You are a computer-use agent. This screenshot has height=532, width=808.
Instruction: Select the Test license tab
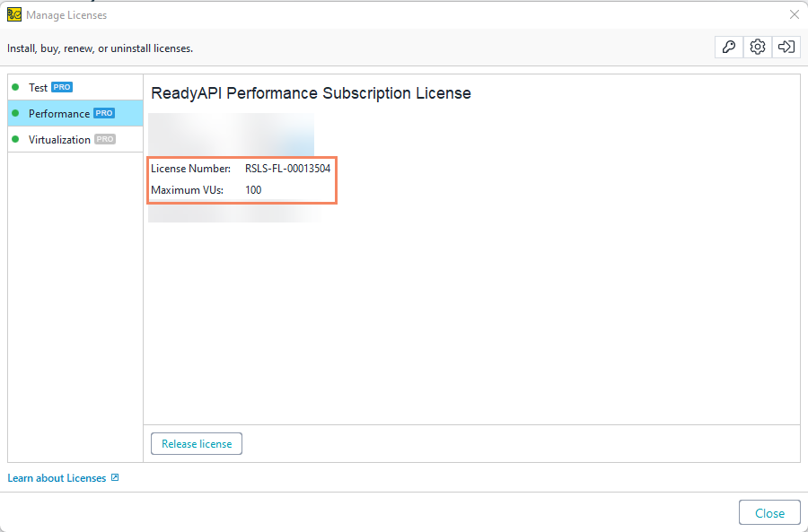click(x=75, y=88)
